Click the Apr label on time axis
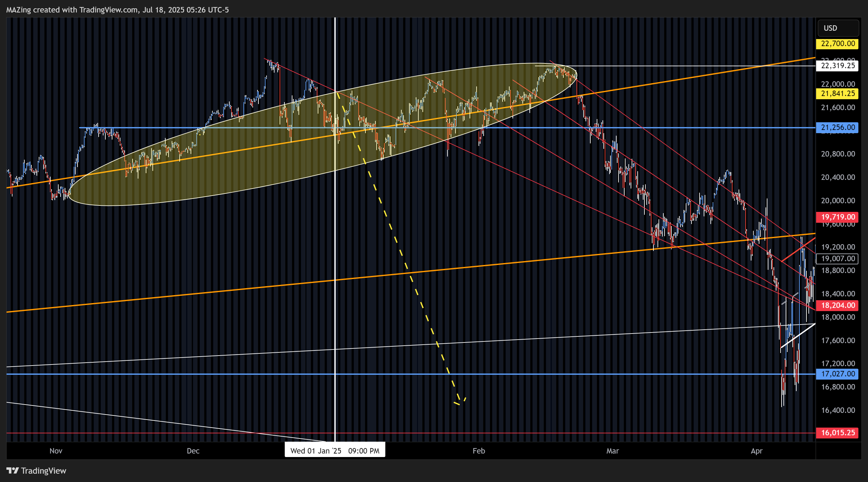868x482 pixels. tap(757, 451)
